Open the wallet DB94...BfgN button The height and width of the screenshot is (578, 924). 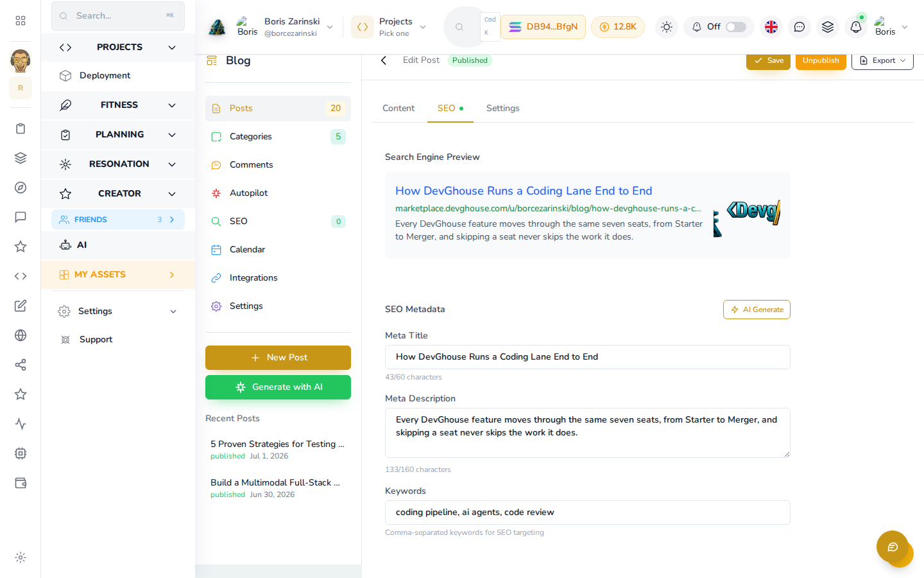click(543, 27)
